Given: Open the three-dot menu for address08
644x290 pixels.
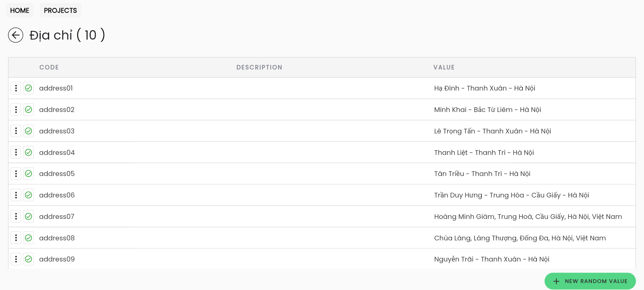Looking at the screenshot, I should tap(16, 238).
